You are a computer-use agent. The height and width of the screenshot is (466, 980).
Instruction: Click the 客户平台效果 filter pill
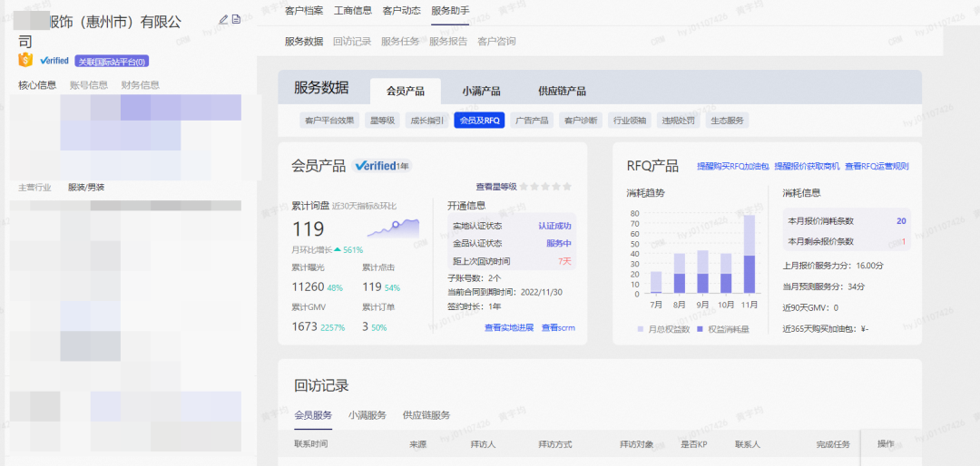[x=329, y=121]
